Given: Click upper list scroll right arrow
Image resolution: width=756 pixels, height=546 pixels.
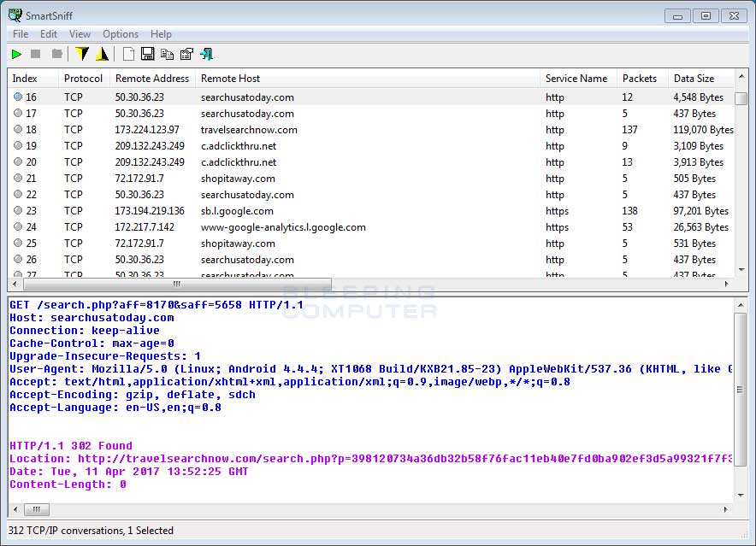Looking at the screenshot, I should 727,284.
